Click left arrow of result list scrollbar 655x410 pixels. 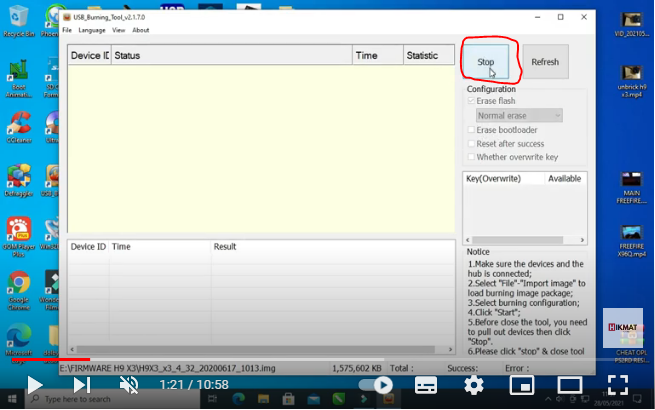pos(72,349)
